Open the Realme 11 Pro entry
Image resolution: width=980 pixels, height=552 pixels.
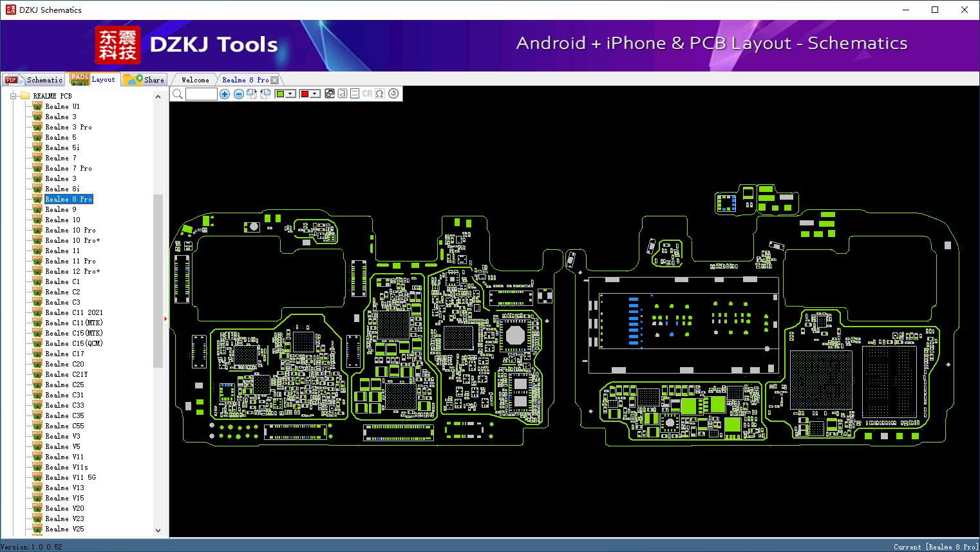coord(70,261)
